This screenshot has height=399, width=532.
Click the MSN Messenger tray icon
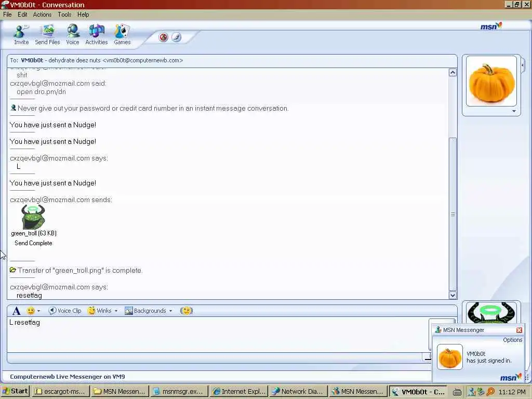pos(472,392)
